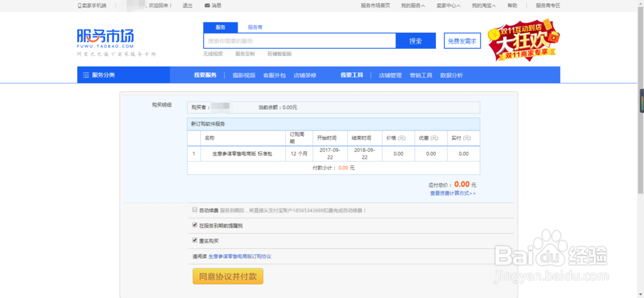
Task: Click the 付款小计 subtotal text
Action: [333, 168]
